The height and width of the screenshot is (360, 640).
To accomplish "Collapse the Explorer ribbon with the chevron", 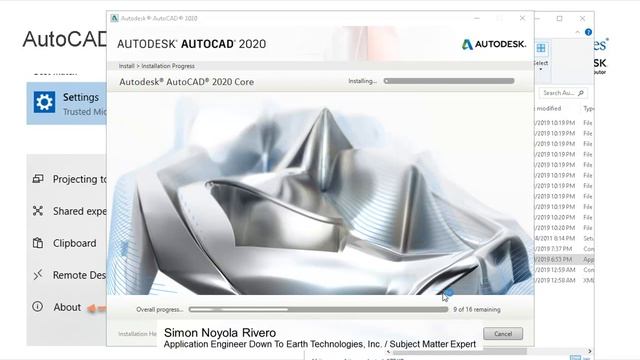I will pyautogui.click(x=578, y=32).
